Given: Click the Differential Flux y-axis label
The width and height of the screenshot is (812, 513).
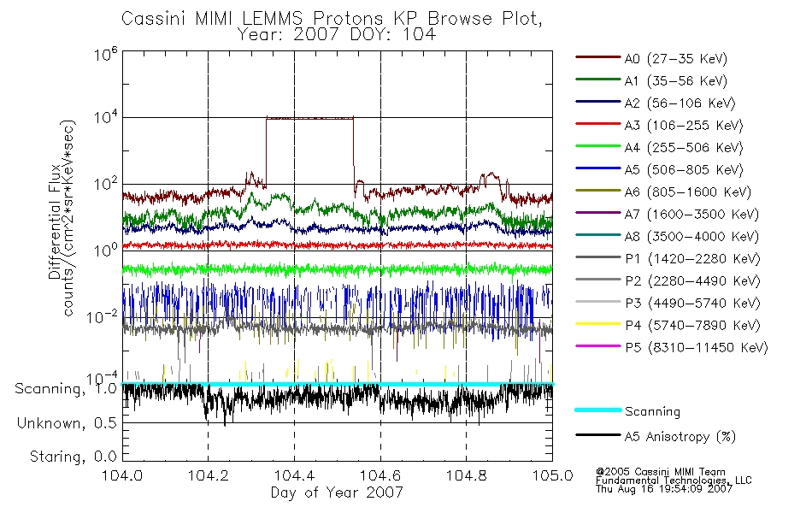Looking at the screenshot, I should [x=55, y=221].
